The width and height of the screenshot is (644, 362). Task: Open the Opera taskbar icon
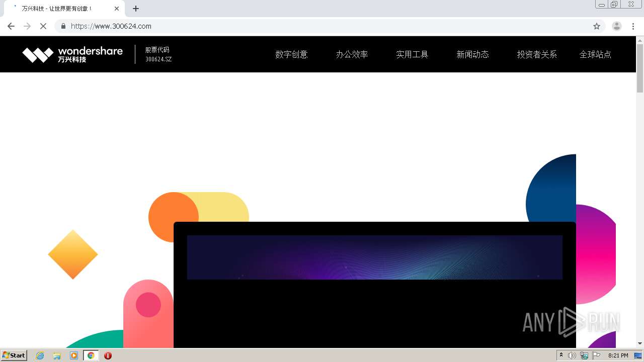(x=108, y=355)
